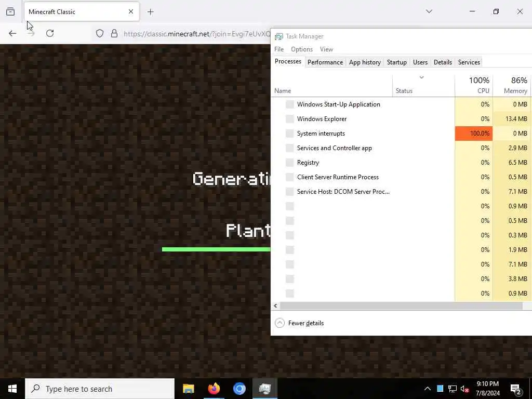Open the Firefox View icon at tab strip
Viewport: 532px width, 399px height.
[10, 12]
